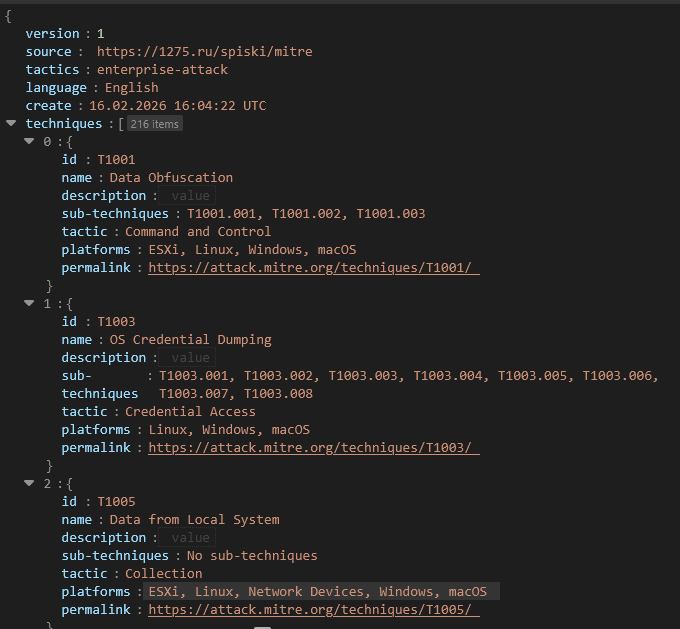Show OS Credential Dumping description value
The height and width of the screenshot is (629, 680).
[x=189, y=358]
